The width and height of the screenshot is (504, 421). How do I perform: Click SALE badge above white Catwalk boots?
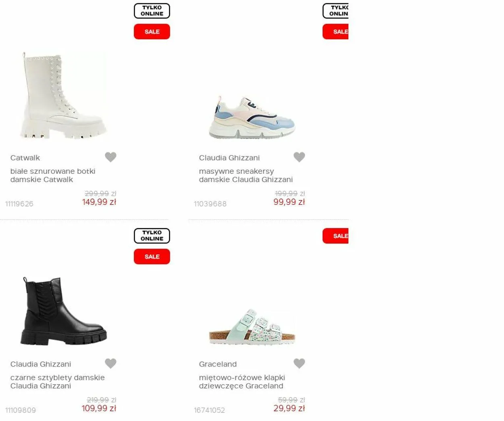[152, 31]
